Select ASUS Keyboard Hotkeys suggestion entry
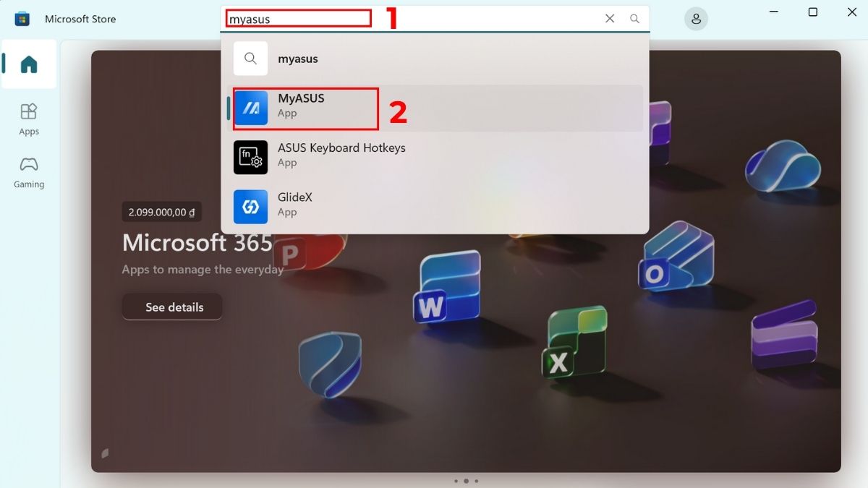Screen dimensions: 868x488 tap(362, 157)
